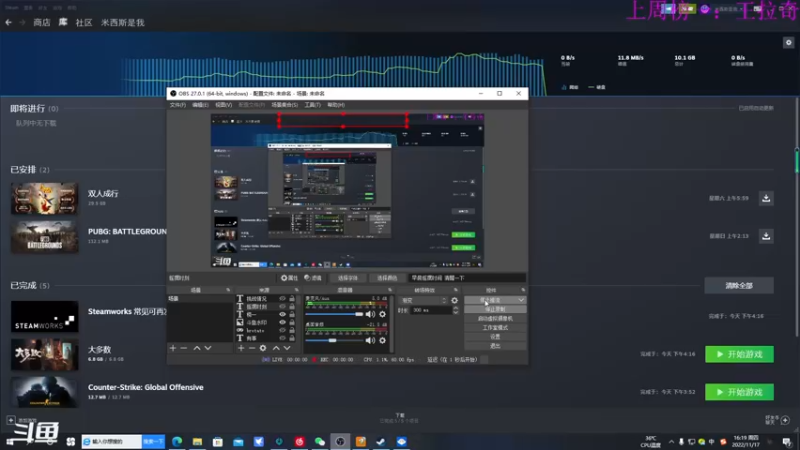
Task: Open Steam friends and chat icon
Action: pyautogui.click(x=785, y=420)
